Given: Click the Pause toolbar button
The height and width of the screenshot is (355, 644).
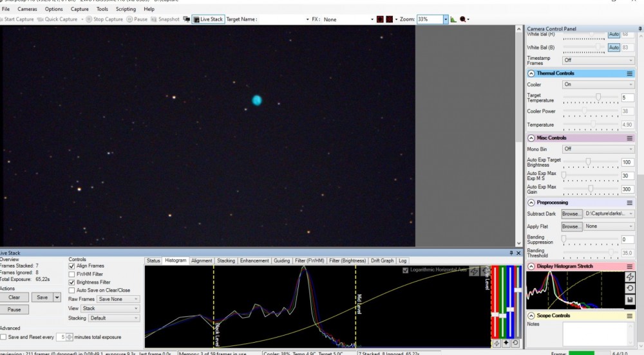Looking at the screenshot, I should [137, 19].
